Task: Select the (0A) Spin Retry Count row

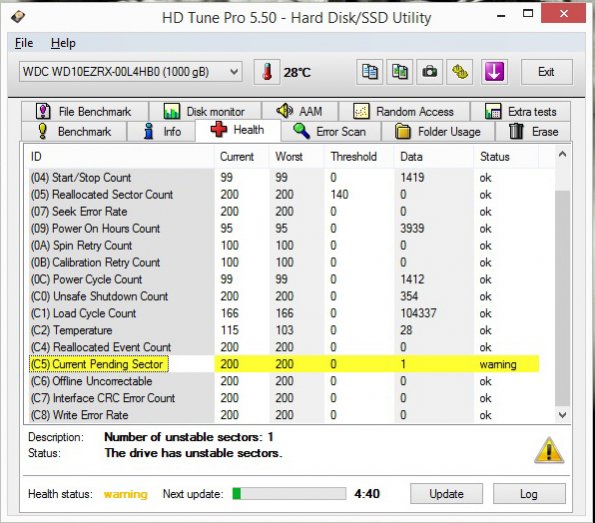Action: tap(284, 245)
